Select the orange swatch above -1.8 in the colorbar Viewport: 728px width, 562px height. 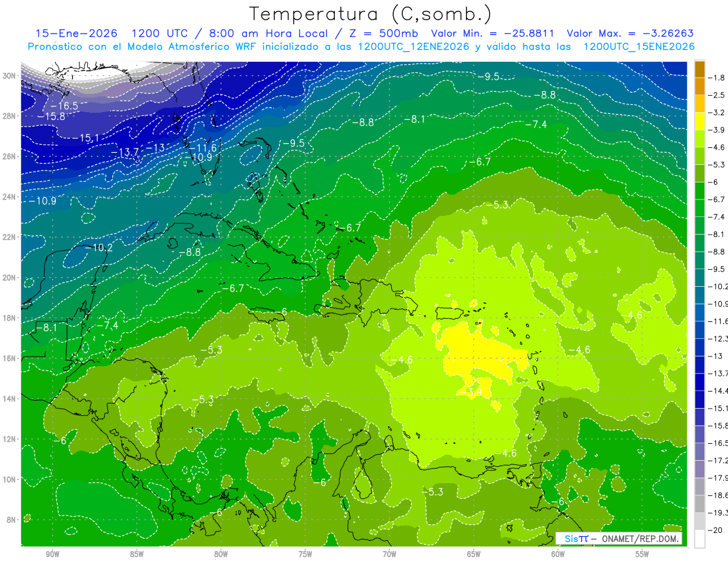click(699, 69)
